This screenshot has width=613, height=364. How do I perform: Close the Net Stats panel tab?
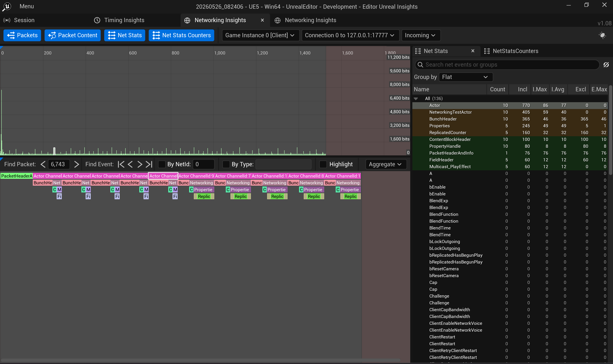click(473, 51)
